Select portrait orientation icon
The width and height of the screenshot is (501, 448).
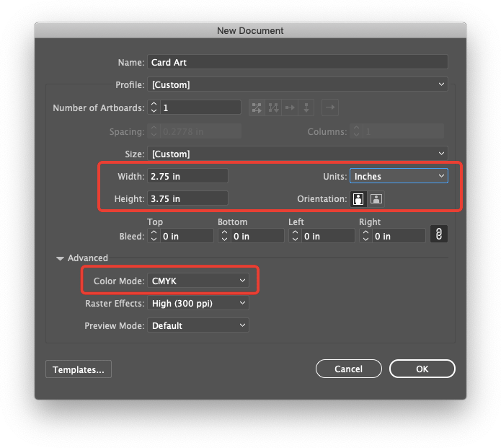(358, 199)
